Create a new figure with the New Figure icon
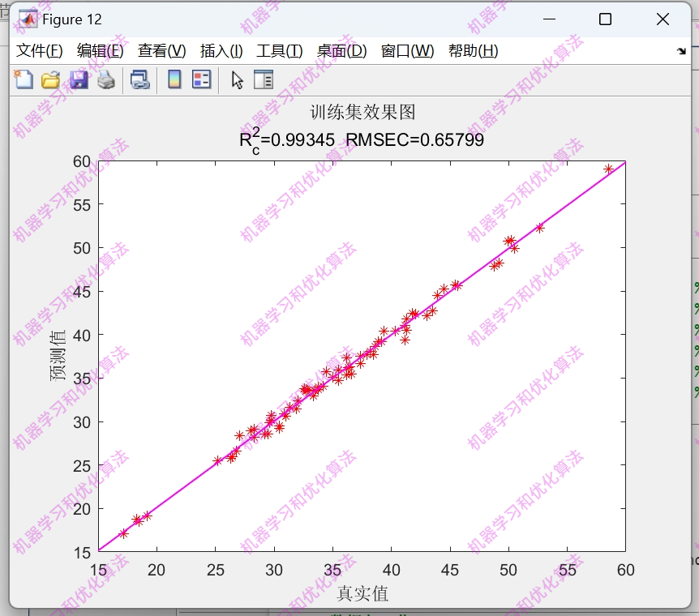This screenshot has height=616, width=699. (24, 79)
